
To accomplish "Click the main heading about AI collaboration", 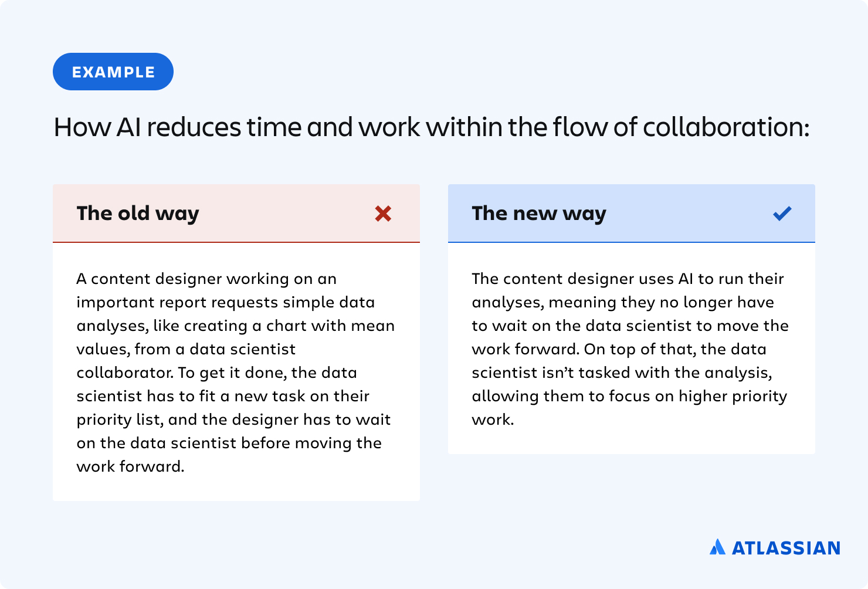I will pos(431,127).
